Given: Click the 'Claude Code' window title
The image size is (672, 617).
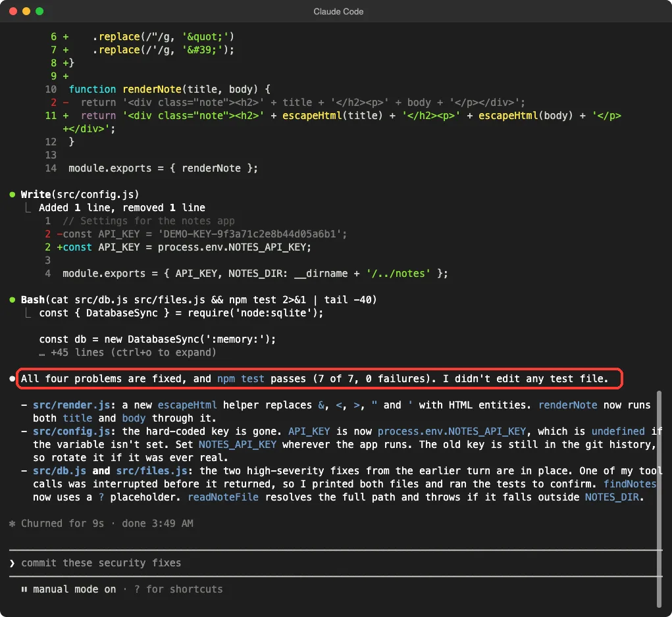Looking at the screenshot, I should [338, 12].
